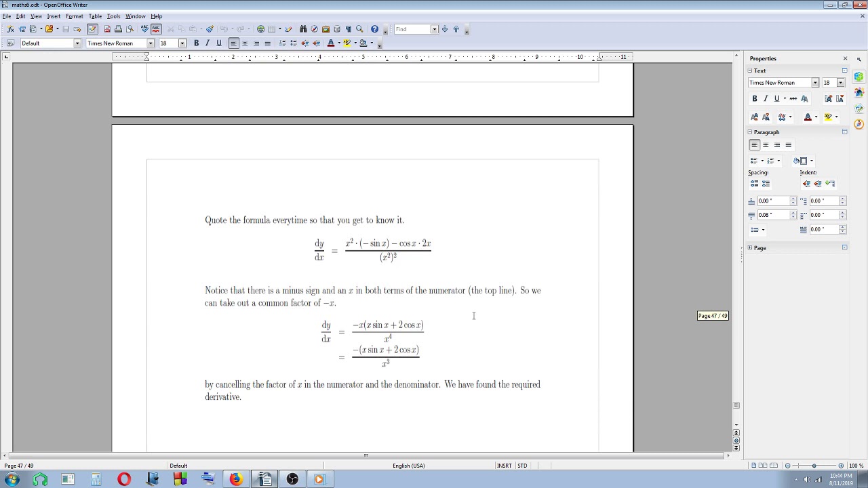Open the Table menu
This screenshot has height=488, width=868.
tap(95, 16)
